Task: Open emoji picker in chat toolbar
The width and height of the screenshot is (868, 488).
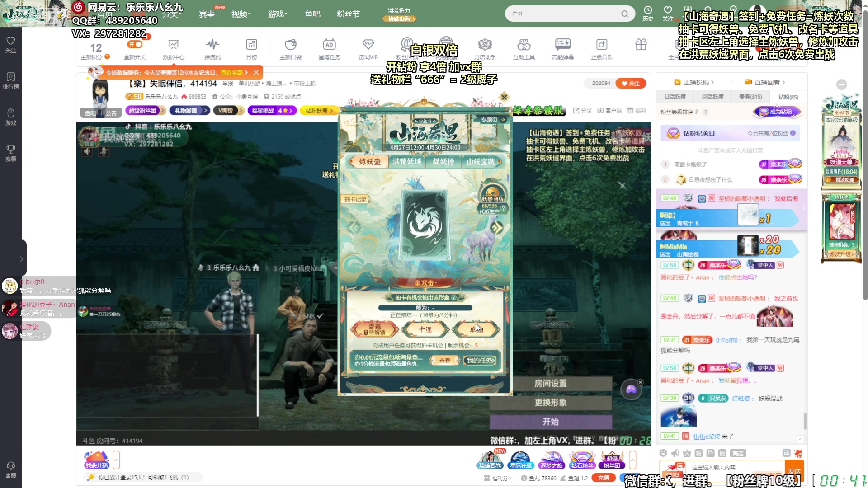Action: [x=663, y=453]
